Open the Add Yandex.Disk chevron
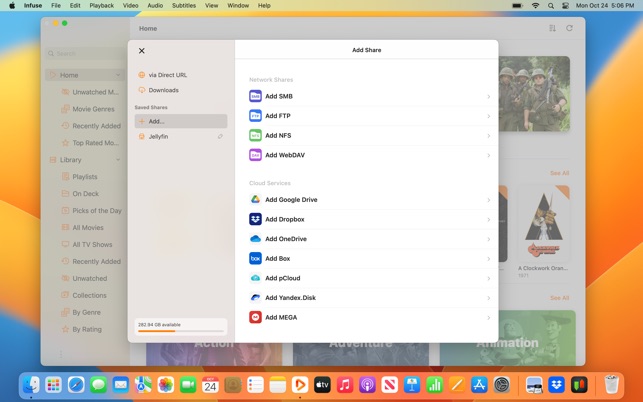 (x=488, y=298)
